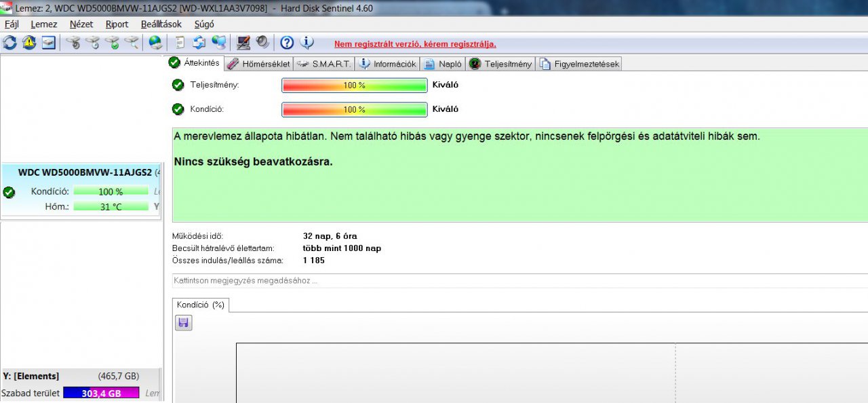Click the disk with clock test icon
This screenshot has height=403, width=868.
pos(93,43)
